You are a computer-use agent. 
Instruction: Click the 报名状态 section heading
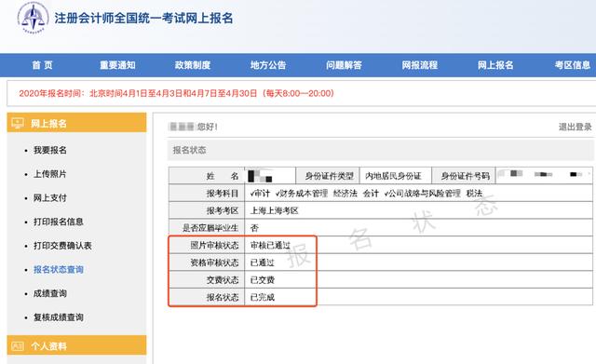(189, 150)
